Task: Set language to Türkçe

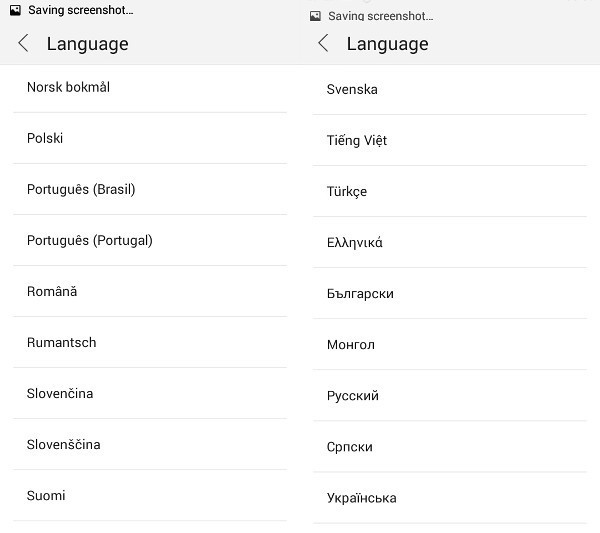Action: pos(347,191)
